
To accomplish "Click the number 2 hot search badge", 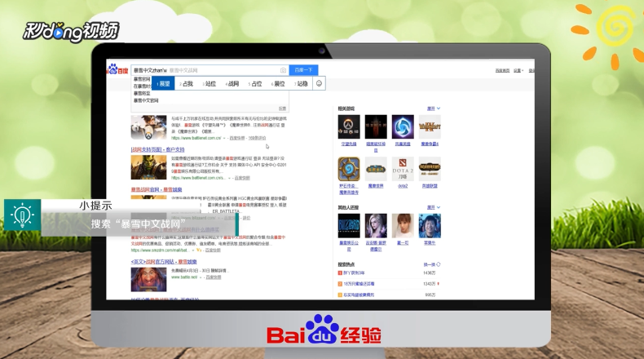I will coord(340,284).
